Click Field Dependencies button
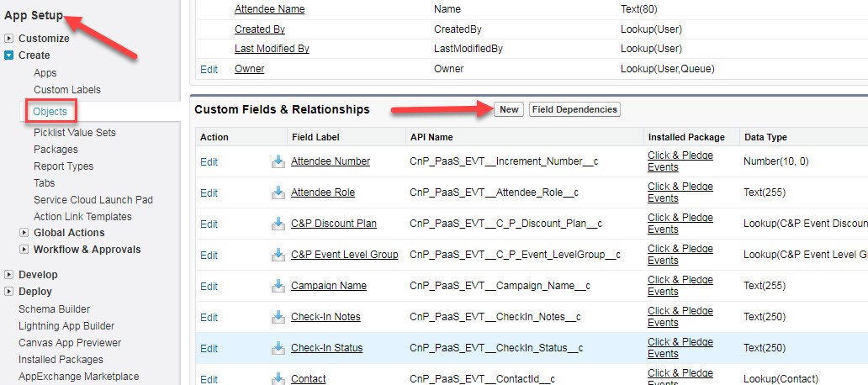Screen dimensions: 868x385 coord(574,109)
